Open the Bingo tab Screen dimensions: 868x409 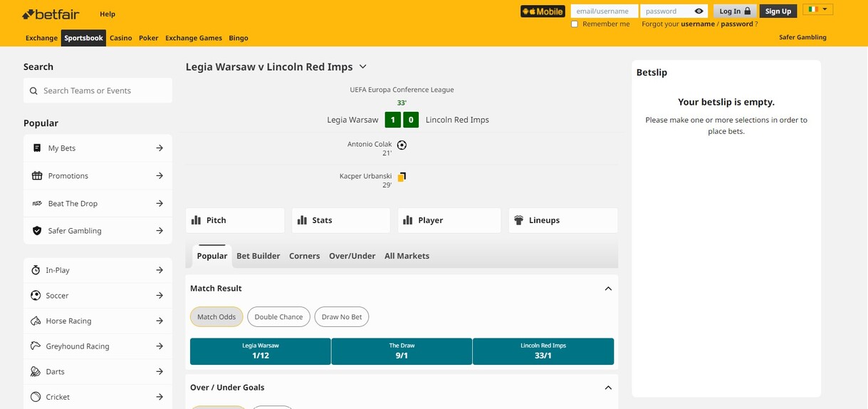point(239,38)
